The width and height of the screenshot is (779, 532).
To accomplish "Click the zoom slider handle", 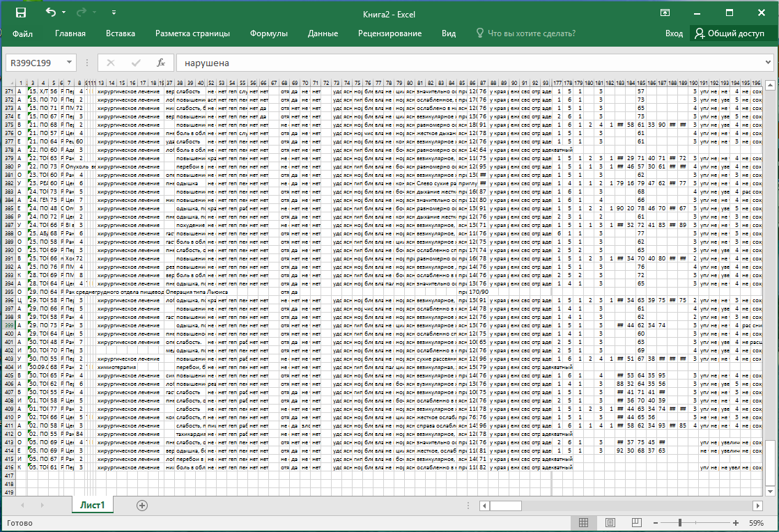I will tap(681, 522).
